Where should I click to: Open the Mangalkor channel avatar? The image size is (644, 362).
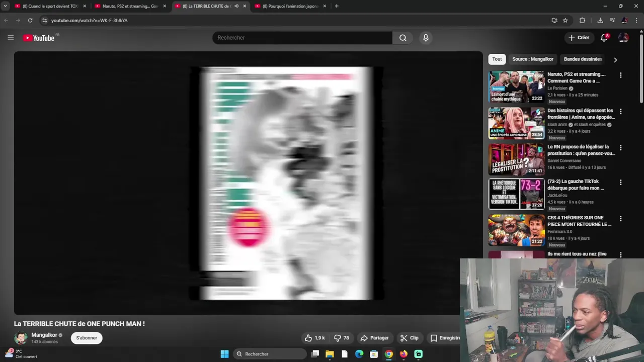[21, 338]
